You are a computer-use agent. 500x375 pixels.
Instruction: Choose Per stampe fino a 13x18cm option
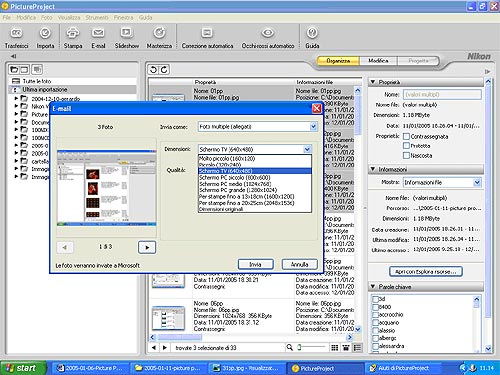pyautogui.click(x=255, y=196)
